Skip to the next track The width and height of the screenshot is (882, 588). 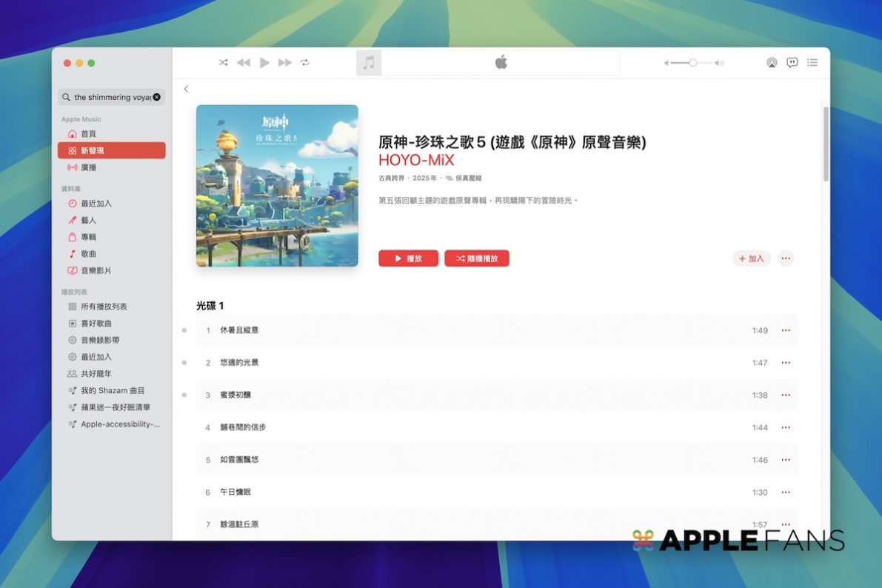(x=284, y=63)
